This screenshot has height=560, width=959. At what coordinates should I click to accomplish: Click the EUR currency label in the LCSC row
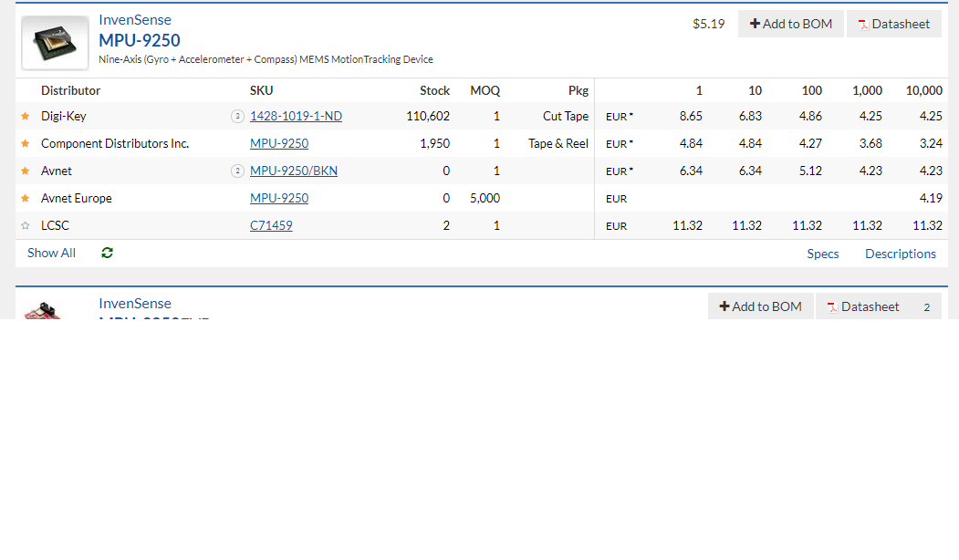click(x=617, y=226)
